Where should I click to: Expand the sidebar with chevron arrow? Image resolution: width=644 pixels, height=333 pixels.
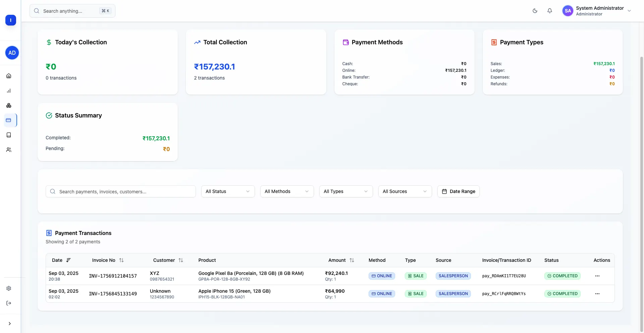10,324
